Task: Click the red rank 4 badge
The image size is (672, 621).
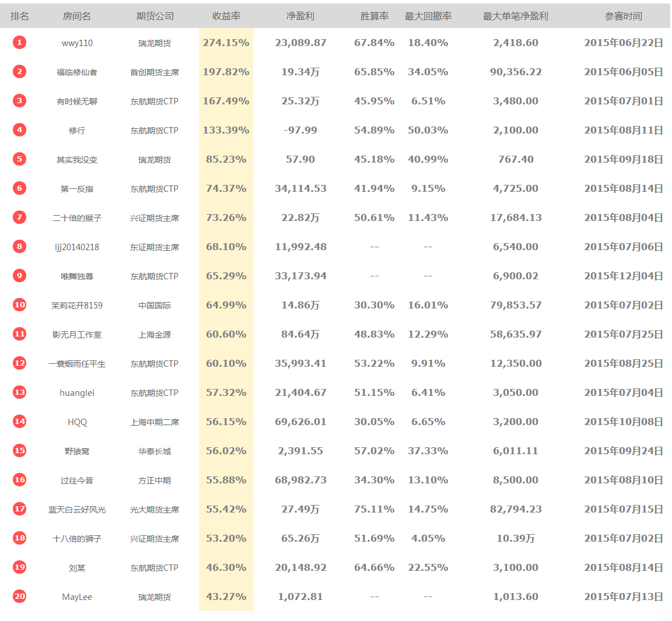Action: [19, 130]
